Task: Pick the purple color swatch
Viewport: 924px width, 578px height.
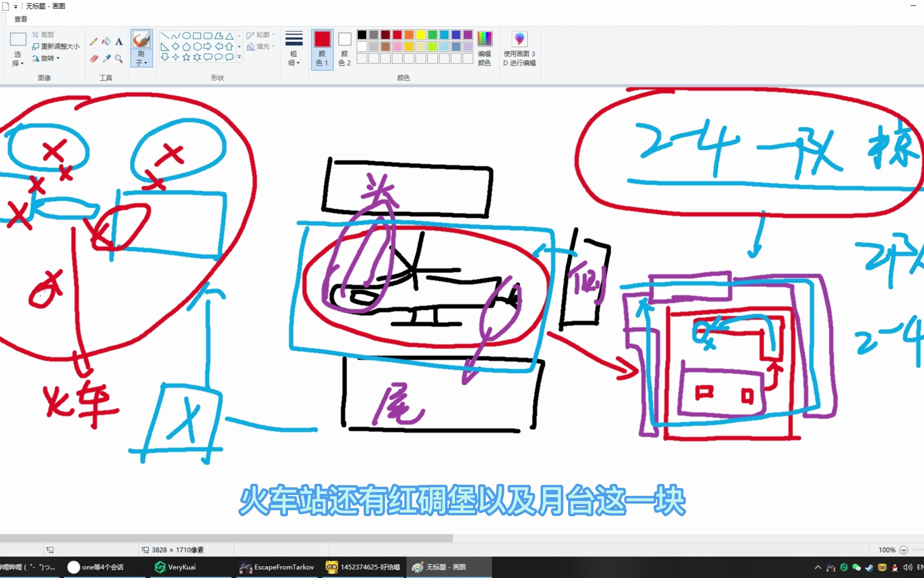Action: [468, 35]
